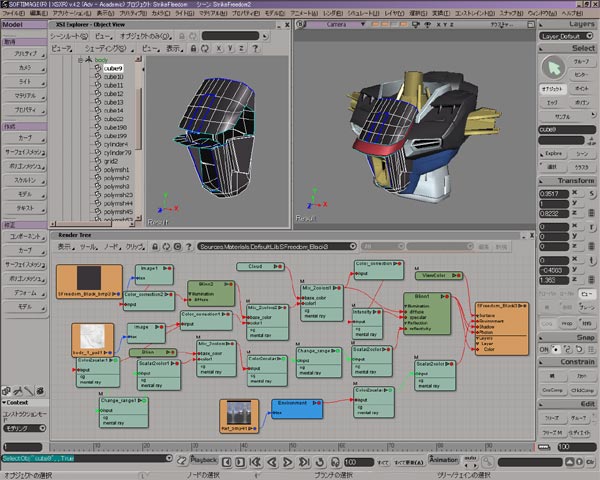
Task: Step to previous frame button
Action: (x=227, y=462)
